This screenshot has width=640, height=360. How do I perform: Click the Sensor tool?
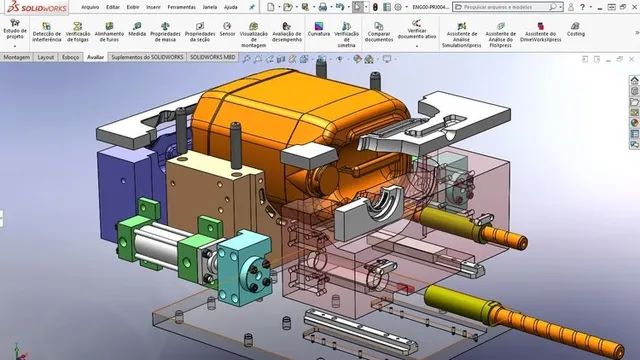[x=227, y=29]
